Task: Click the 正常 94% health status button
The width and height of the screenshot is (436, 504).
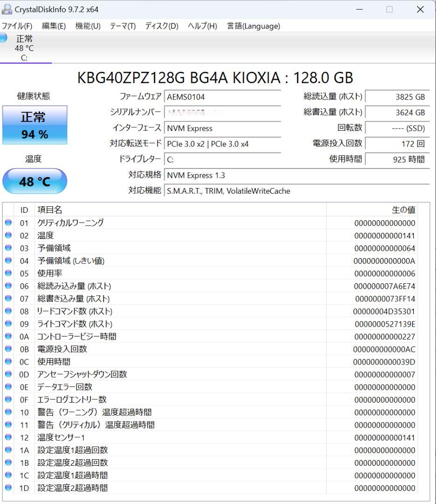Action: tap(35, 125)
